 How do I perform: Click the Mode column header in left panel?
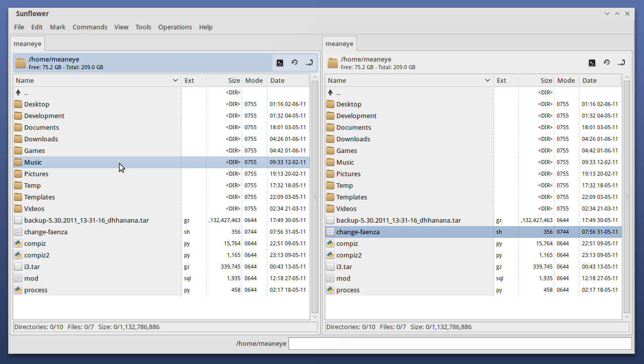[x=254, y=80]
